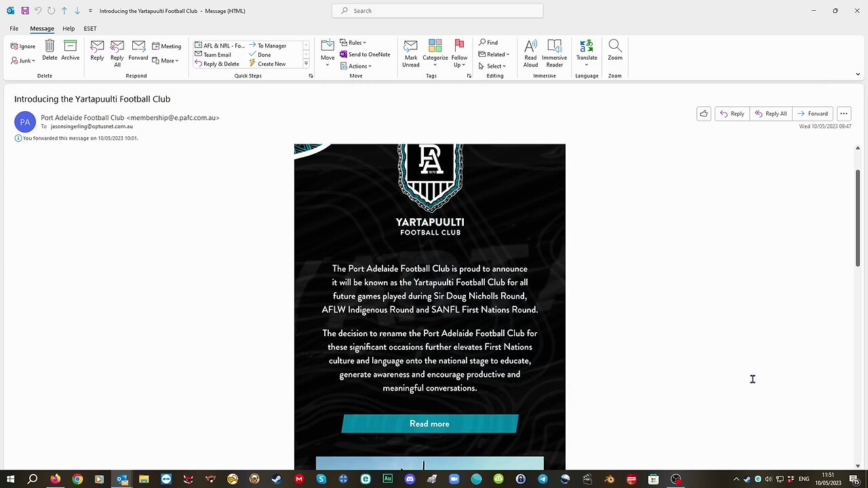Image resolution: width=868 pixels, height=488 pixels.
Task: Click in the Search box
Action: [437, 11]
